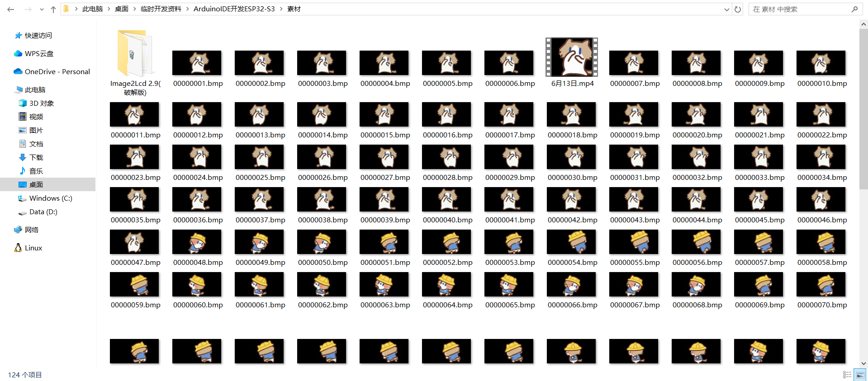The width and height of the screenshot is (868, 381).
Task: Select file 00000040.bmp
Action: pos(447,205)
